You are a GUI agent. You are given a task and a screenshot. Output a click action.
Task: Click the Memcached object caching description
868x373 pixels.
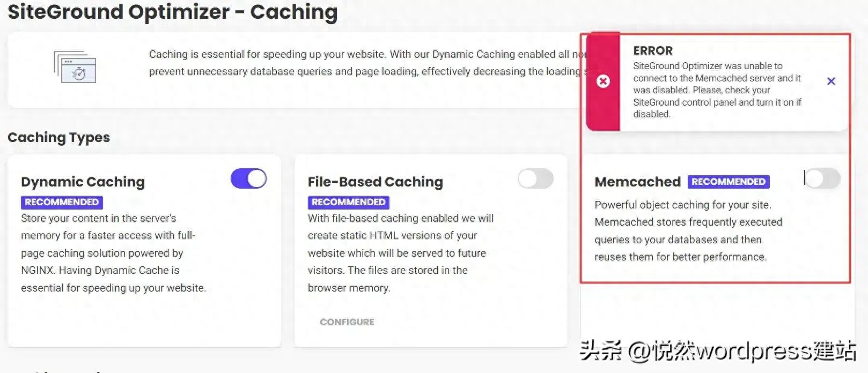click(x=688, y=231)
